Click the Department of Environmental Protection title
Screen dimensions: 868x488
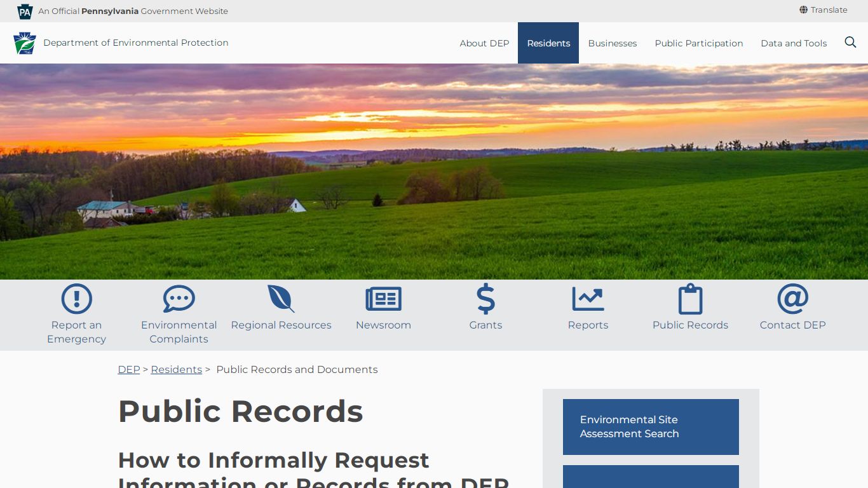click(136, 43)
